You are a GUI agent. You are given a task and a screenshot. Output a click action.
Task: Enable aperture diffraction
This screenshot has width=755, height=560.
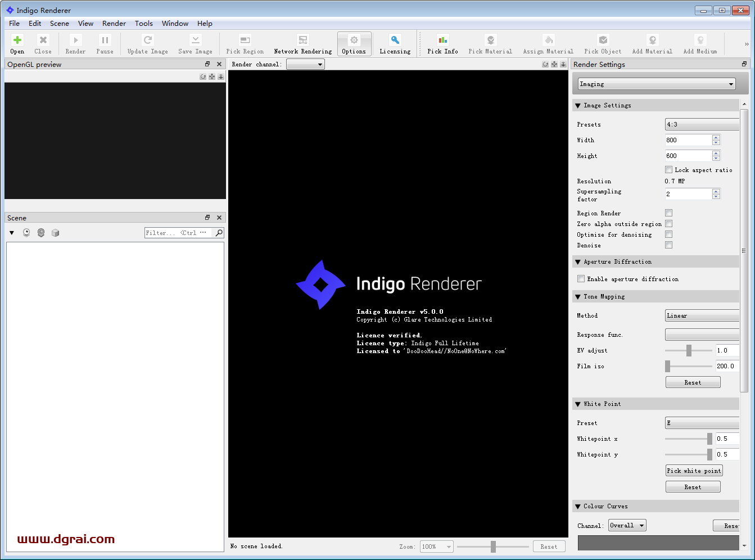point(581,278)
